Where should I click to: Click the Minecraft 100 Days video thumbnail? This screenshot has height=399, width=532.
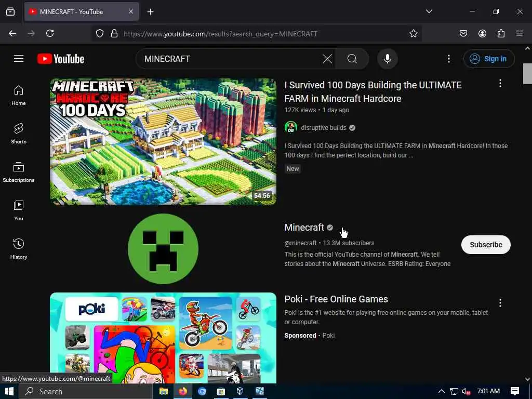click(163, 142)
